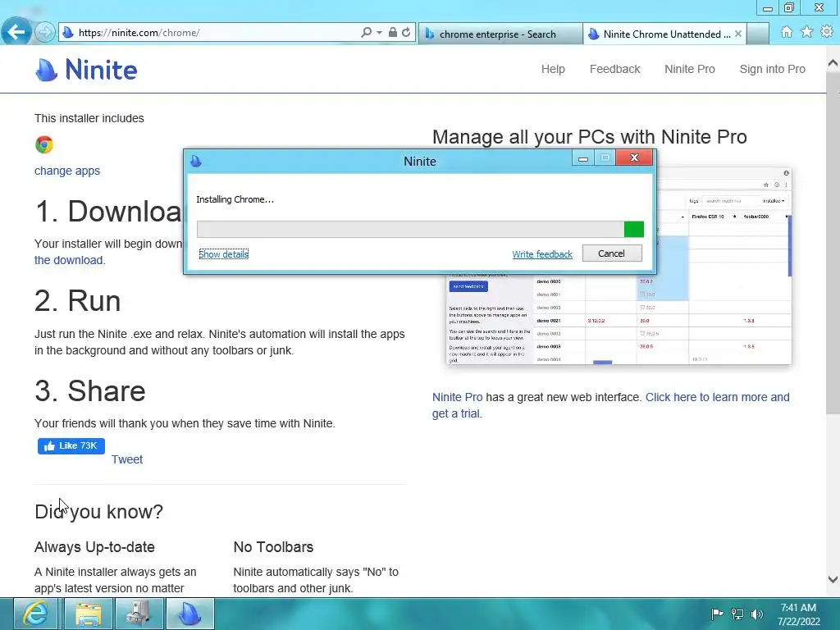840x630 pixels.
Task: Click the 'This installer includes' text
Action: click(x=89, y=118)
